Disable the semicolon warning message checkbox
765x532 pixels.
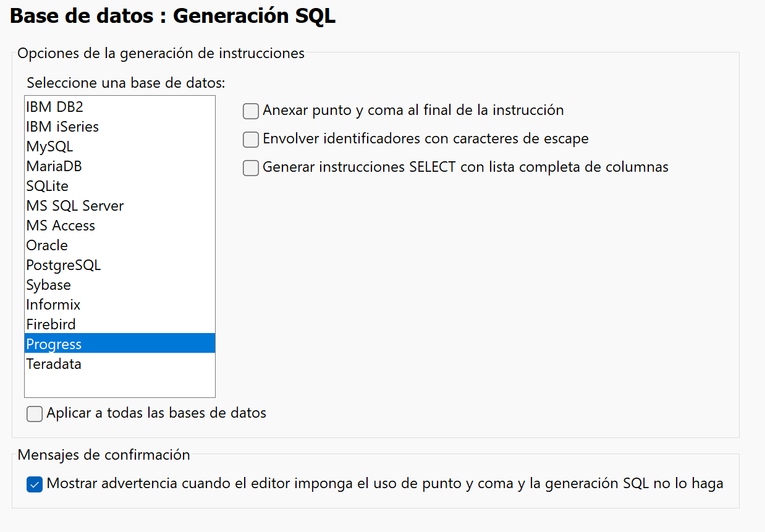point(35,484)
